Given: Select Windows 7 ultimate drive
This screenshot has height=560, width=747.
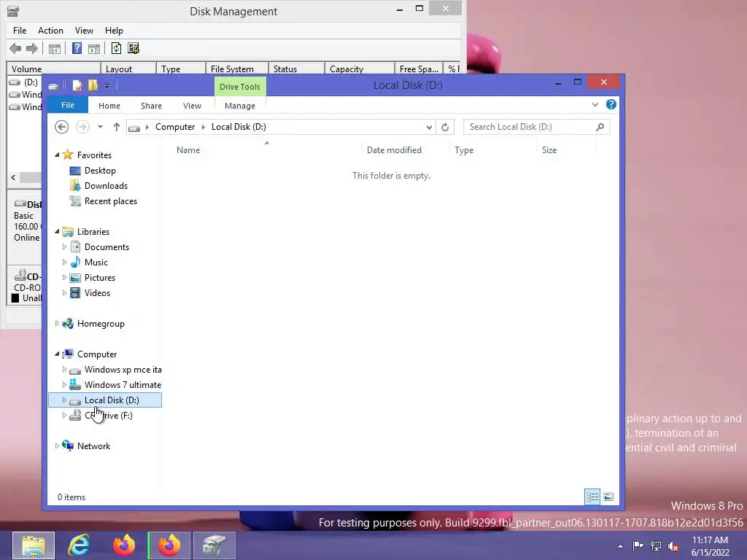Looking at the screenshot, I should click(123, 385).
